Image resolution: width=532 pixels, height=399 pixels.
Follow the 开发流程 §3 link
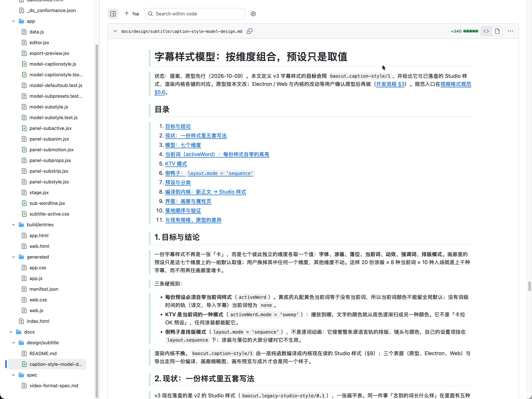(390, 84)
